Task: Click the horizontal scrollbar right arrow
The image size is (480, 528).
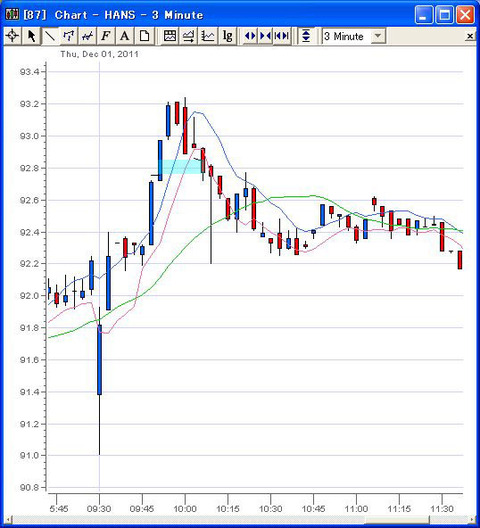Action: [471, 520]
